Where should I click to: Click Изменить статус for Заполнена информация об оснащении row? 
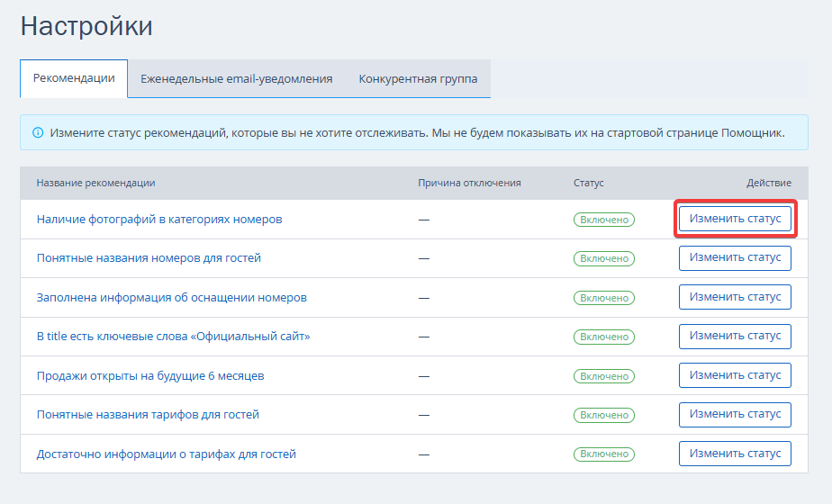pyautogui.click(x=735, y=297)
